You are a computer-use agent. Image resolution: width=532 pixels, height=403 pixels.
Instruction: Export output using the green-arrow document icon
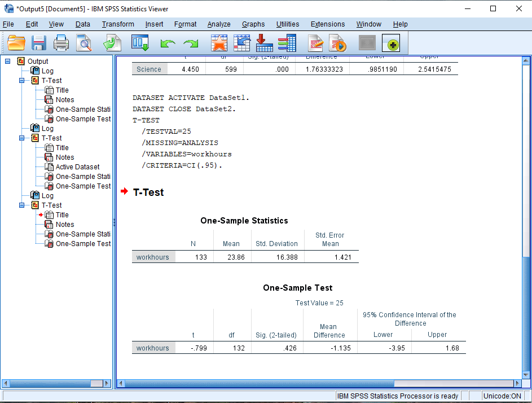pos(112,43)
